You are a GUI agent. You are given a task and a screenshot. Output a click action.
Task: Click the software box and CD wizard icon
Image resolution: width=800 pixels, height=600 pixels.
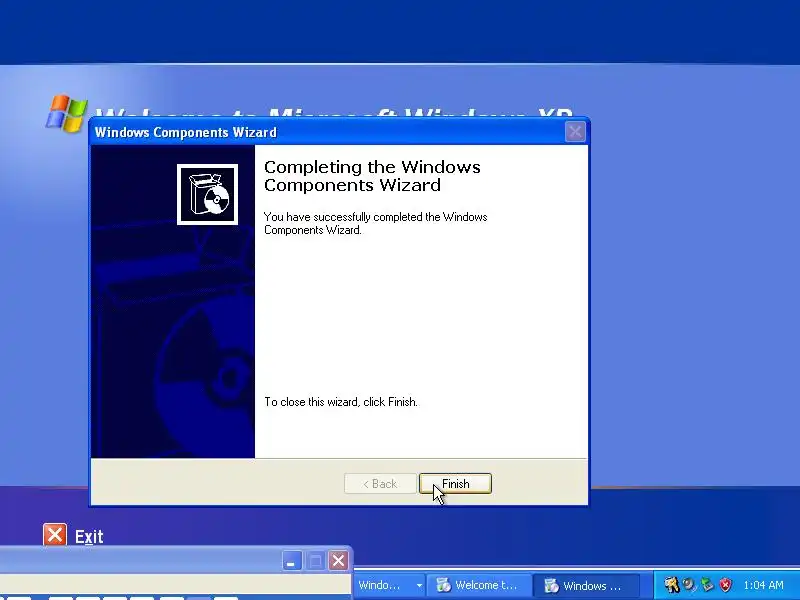tap(207, 194)
